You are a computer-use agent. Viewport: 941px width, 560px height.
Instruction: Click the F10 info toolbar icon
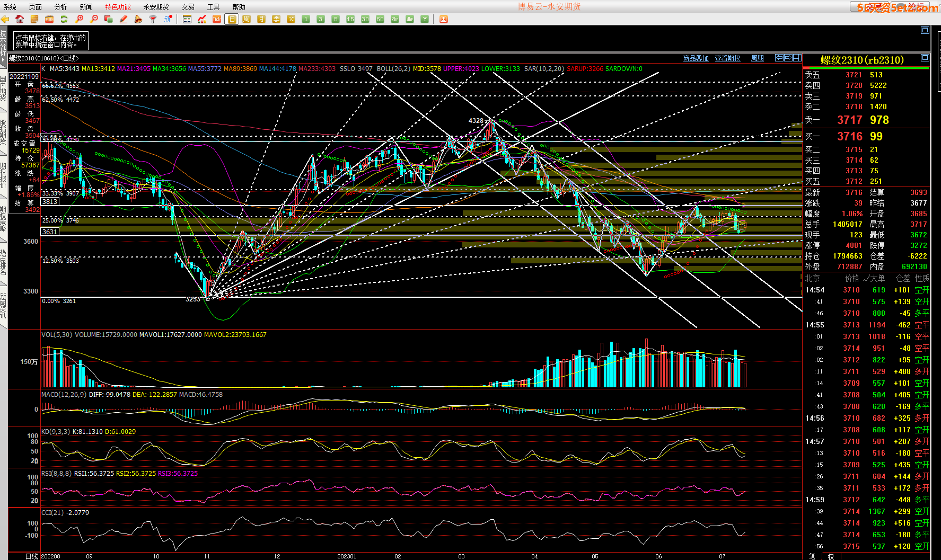49,19
